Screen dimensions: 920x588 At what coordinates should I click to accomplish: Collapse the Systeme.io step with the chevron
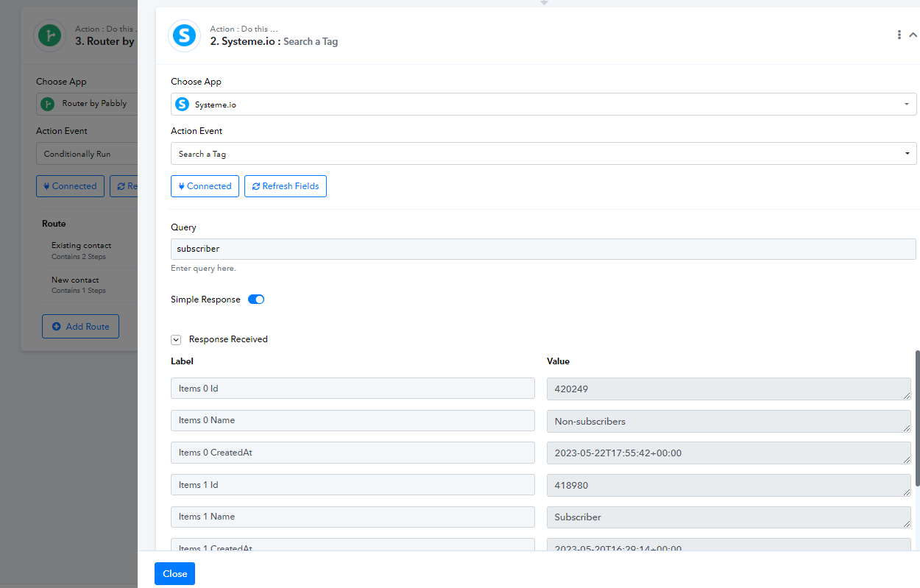[x=913, y=35]
